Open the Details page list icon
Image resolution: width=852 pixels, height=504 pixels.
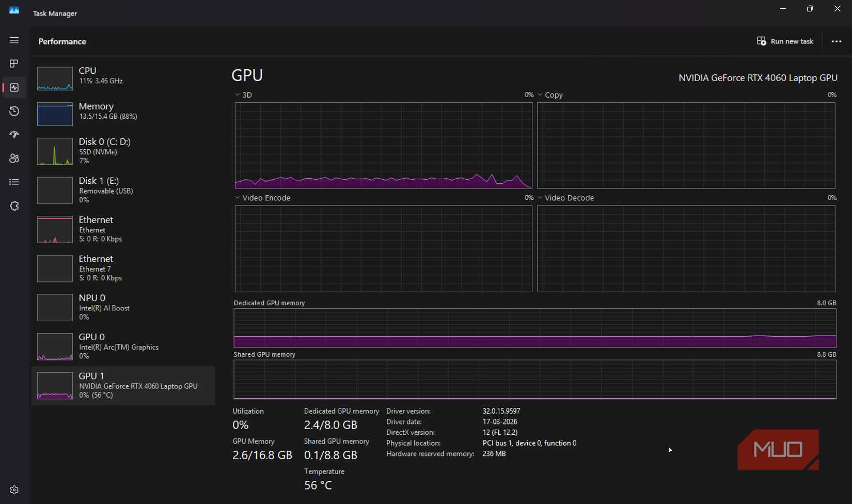pyautogui.click(x=14, y=182)
